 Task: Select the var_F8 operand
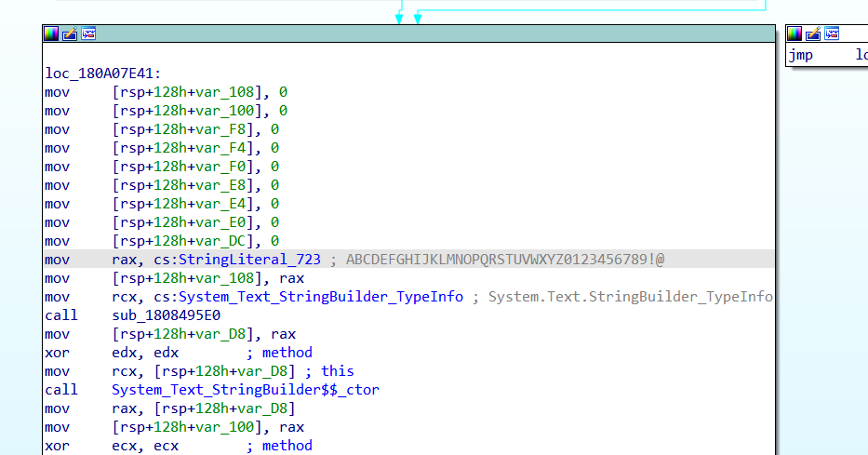point(220,129)
